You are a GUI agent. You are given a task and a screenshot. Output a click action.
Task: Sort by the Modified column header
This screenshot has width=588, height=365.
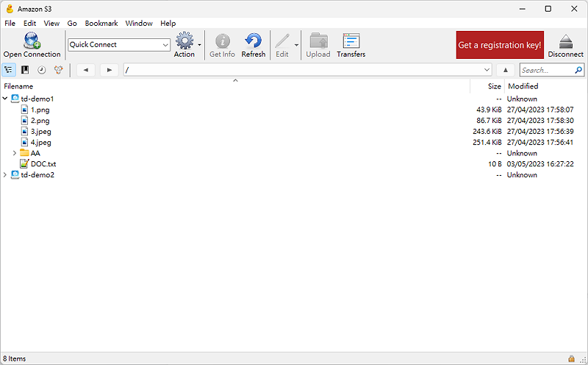523,86
